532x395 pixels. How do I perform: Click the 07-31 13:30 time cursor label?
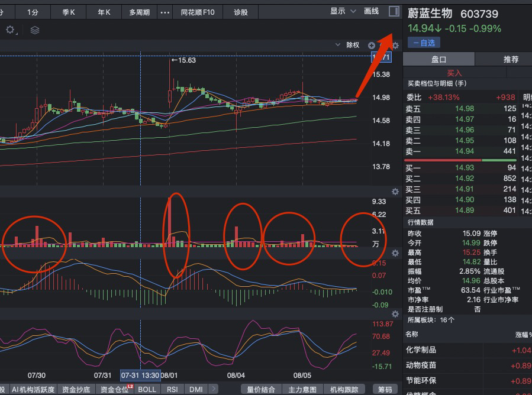click(x=140, y=375)
